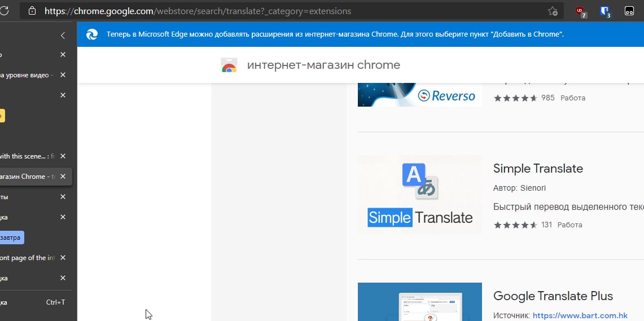Click the star rating next to 985
This screenshot has width=644, height=321.
(x=515, y=98)
